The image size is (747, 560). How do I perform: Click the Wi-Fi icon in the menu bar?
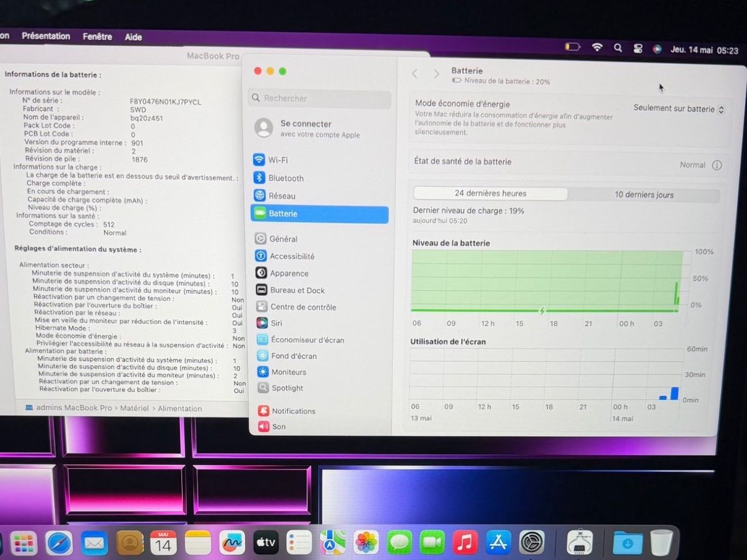[597, 47]
